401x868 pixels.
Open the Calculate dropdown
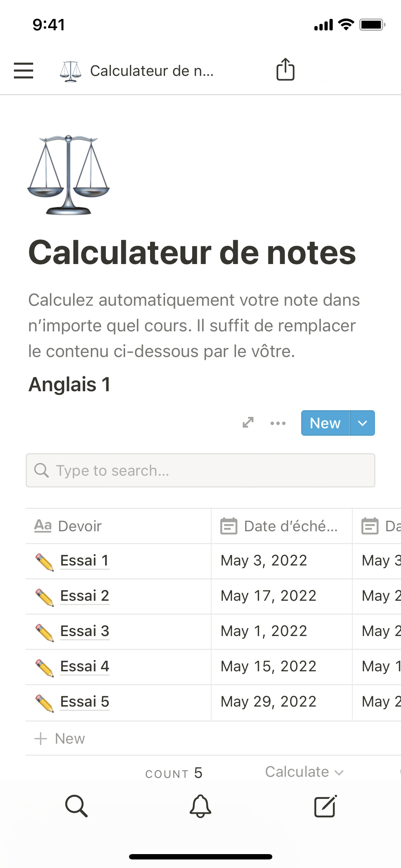point(304,772)
